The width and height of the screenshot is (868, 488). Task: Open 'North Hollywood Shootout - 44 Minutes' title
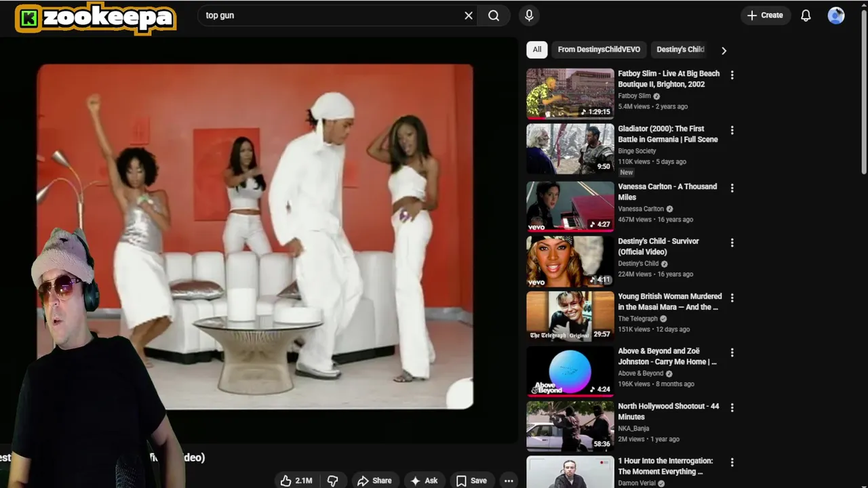[669, 411]
